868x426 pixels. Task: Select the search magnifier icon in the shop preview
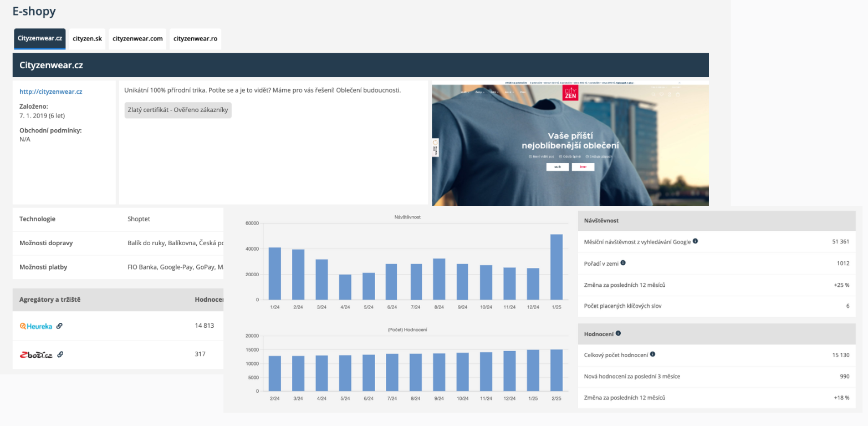653,94
